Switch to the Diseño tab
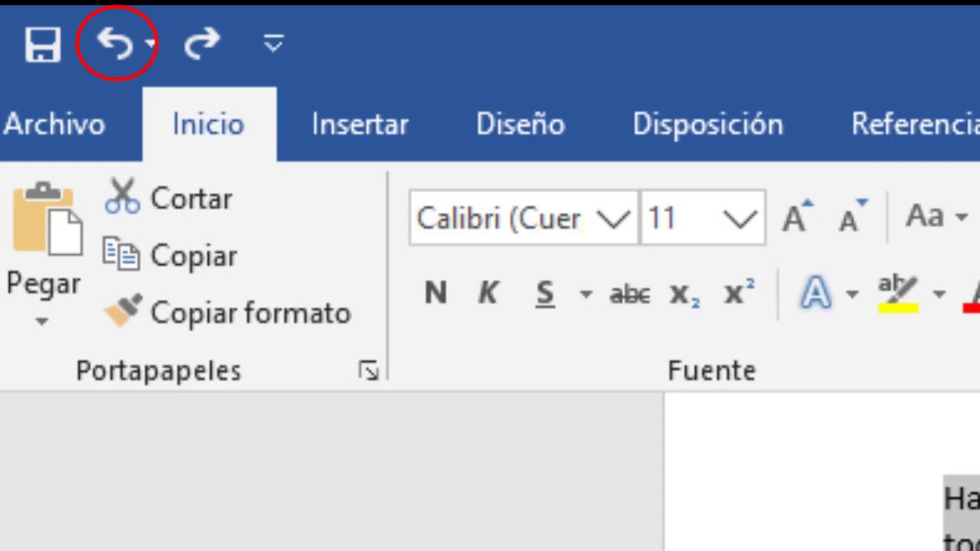Viewport: 980px width, 551px height. [520, 125]
